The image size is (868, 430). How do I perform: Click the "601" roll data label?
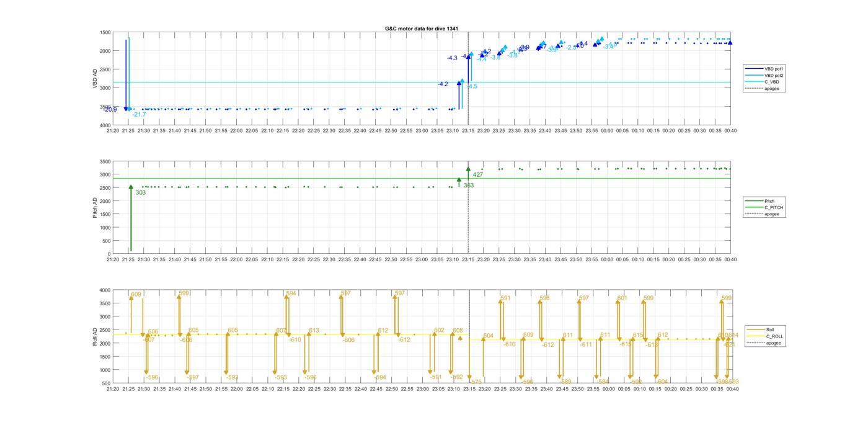(622, 298)
